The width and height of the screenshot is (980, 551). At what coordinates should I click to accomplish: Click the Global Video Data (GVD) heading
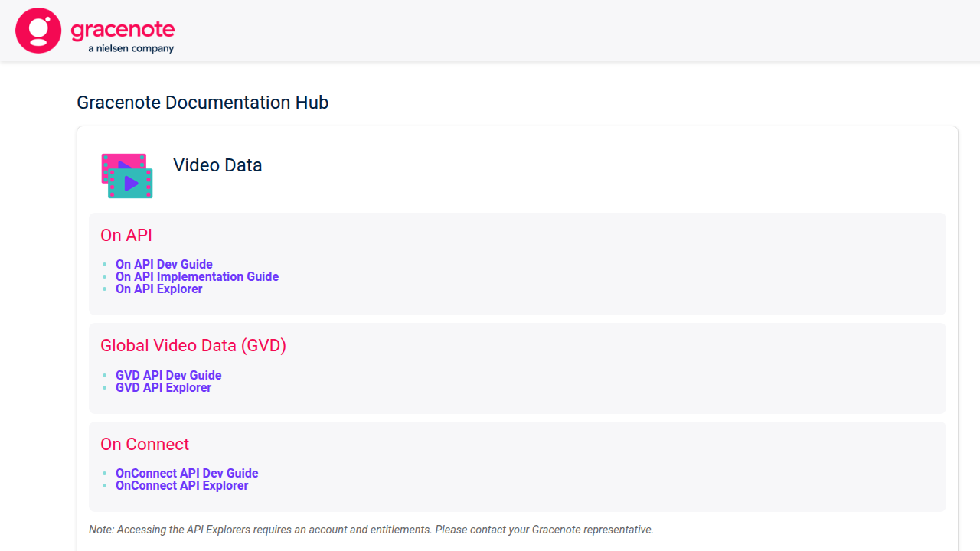193,346
